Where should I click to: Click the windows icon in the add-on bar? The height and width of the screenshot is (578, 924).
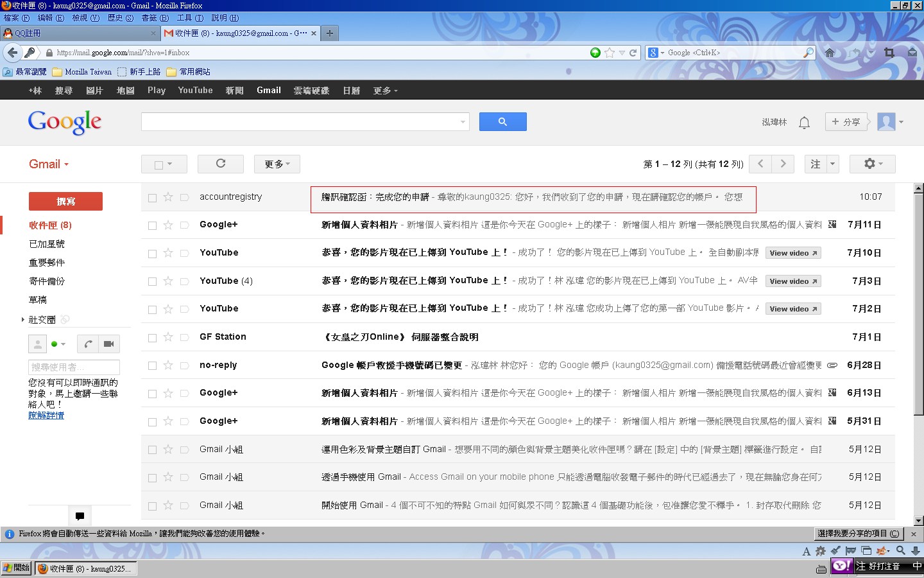pos(866,550)
